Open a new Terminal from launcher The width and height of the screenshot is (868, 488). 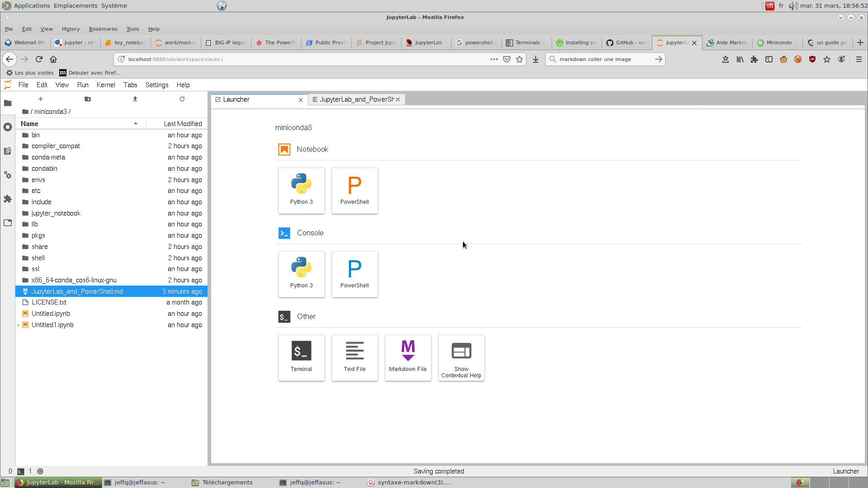click(301, 357)
